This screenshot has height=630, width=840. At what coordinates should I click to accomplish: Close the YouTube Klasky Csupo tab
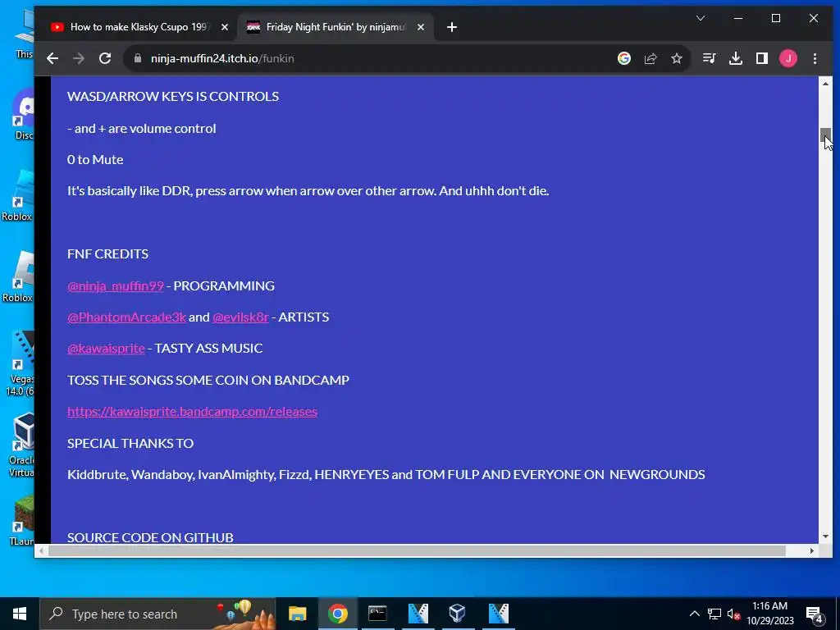pos(225,27)
